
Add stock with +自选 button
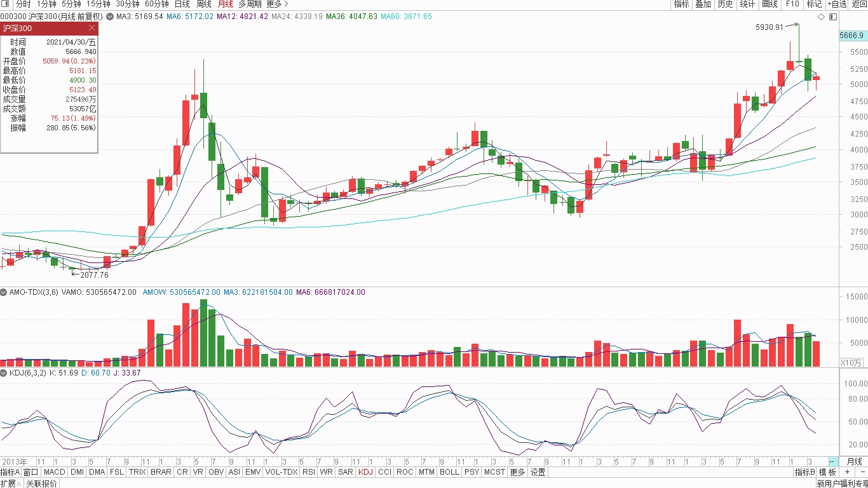[x=837, y=4]
